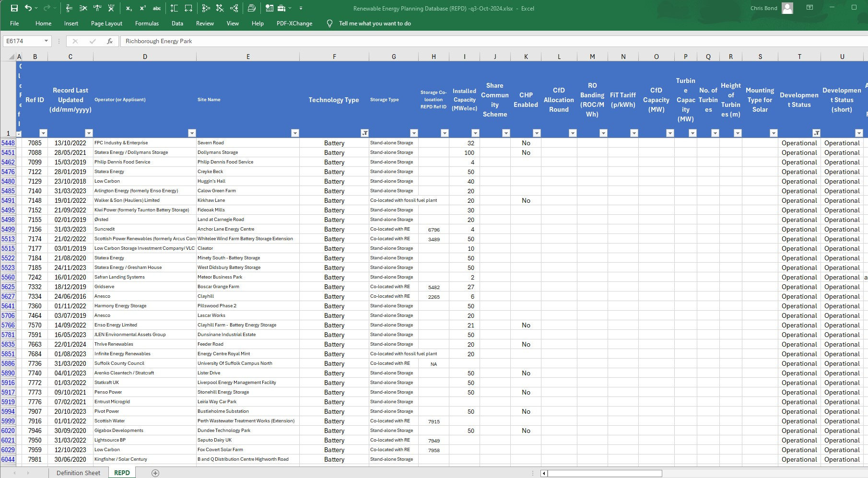
Task: Select column header F
Action: pos(334,57)
